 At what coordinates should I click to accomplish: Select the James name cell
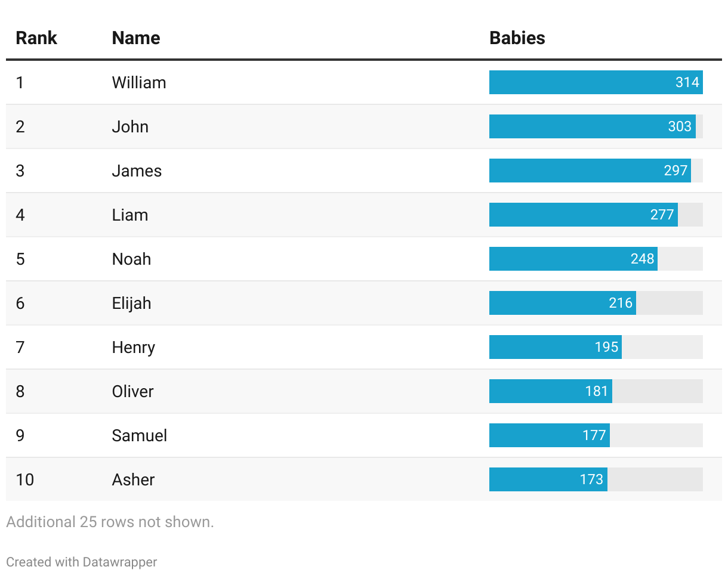(x=137, y=171)
